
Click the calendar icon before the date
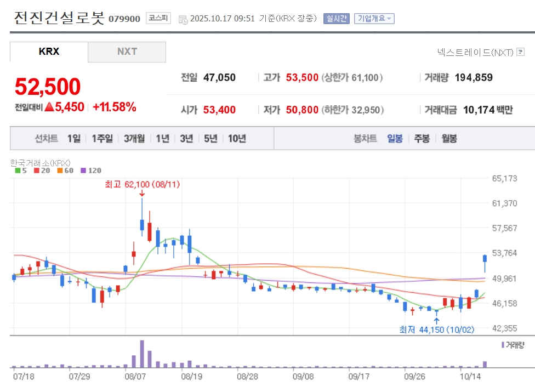click(x=183, y=20)
